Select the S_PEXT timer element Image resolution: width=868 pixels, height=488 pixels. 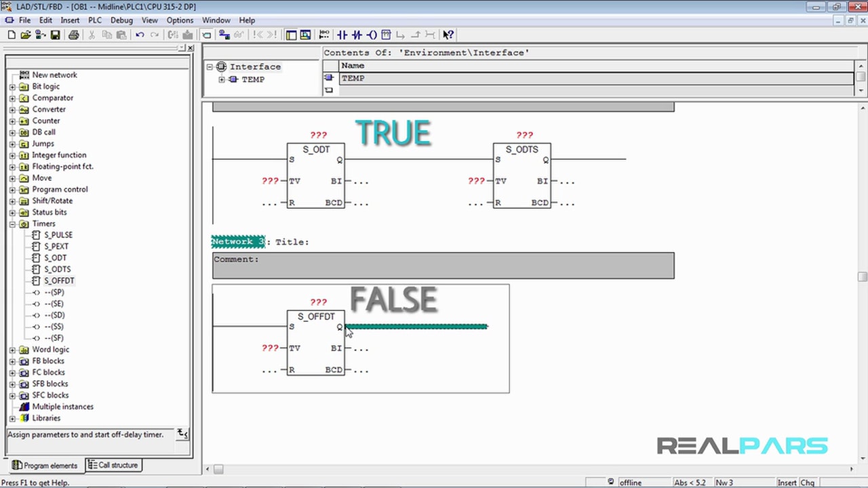tap(56, 247)
